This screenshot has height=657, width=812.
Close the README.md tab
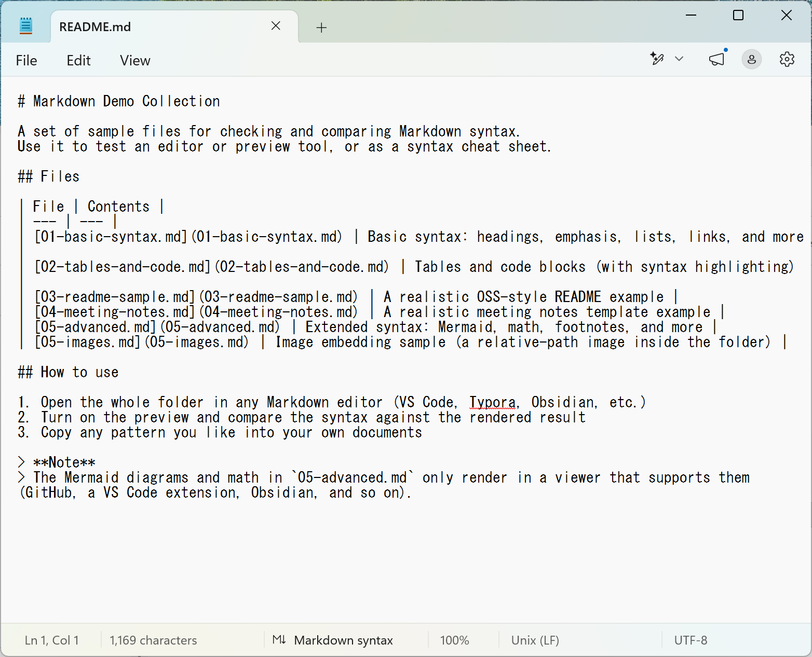click(x=276, y=26)
